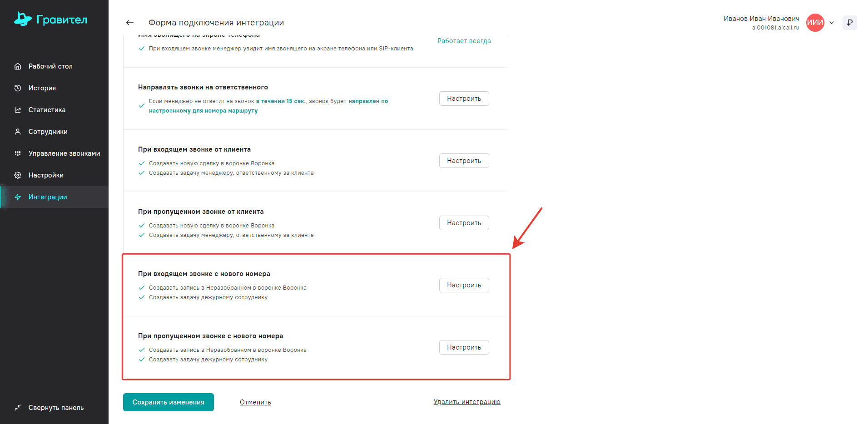Image resolution: width=868 pixels, height=424 pixels.
Task: Click the Гравител logo icon
Action: (23, 19)
